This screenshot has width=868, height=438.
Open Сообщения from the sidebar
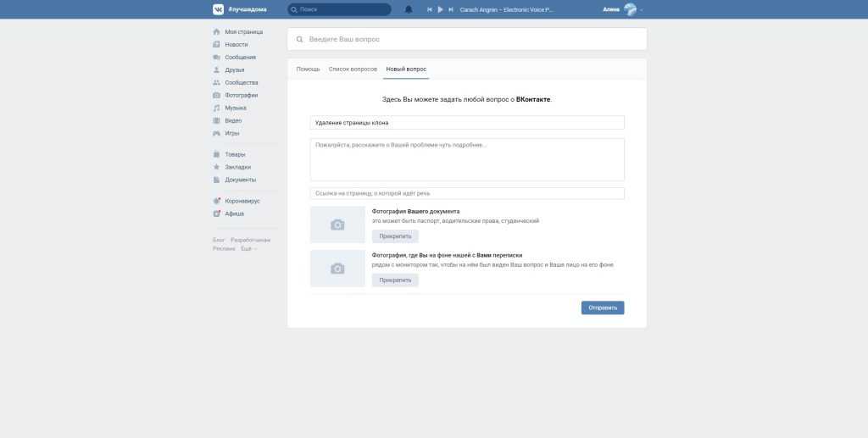click(240, 57)
